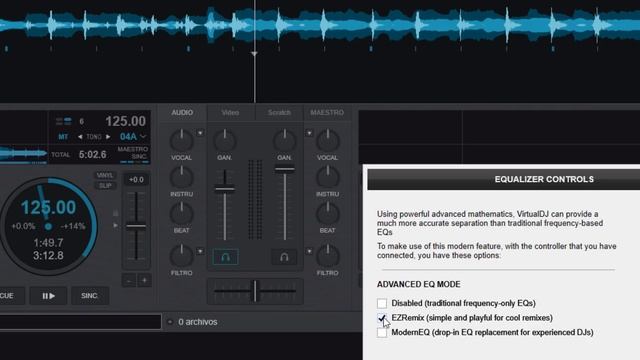This screenshot has height=360, width=640.
Task: Turn the left deck VOCAL knob
Action: [x=181, y=141]
